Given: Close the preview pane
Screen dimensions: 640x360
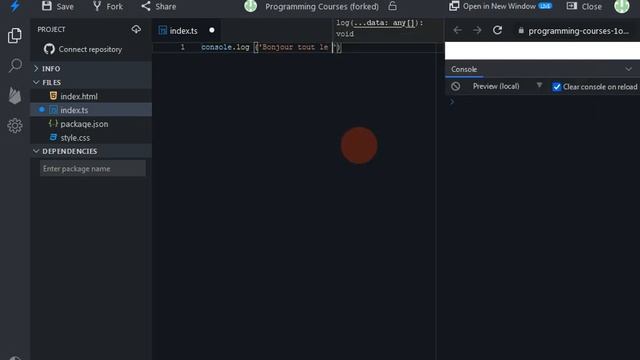Looking at the screenshot, I should [584, 7].
